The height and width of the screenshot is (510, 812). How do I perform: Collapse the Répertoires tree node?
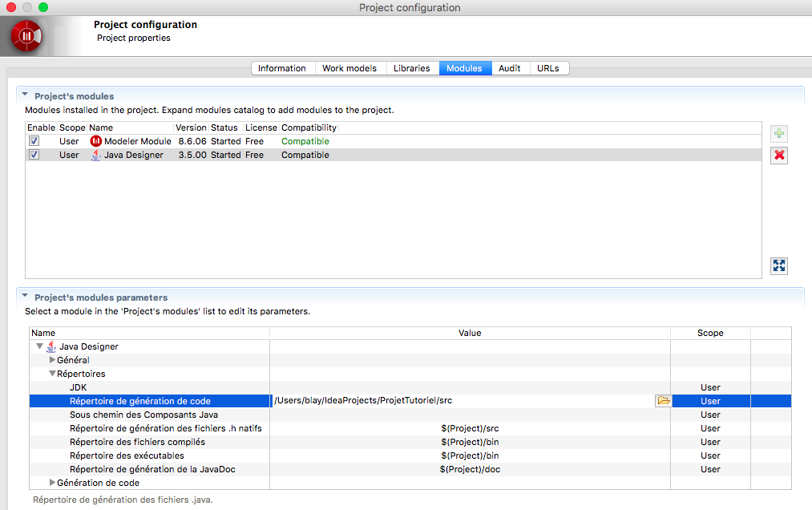point(52,374)
